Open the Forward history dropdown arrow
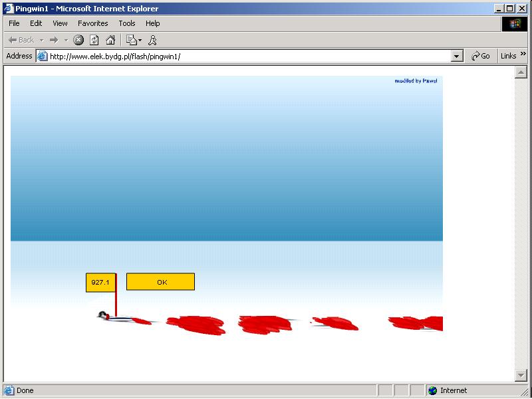The width and height of the screenshot is (532, 399). point(66,40)
